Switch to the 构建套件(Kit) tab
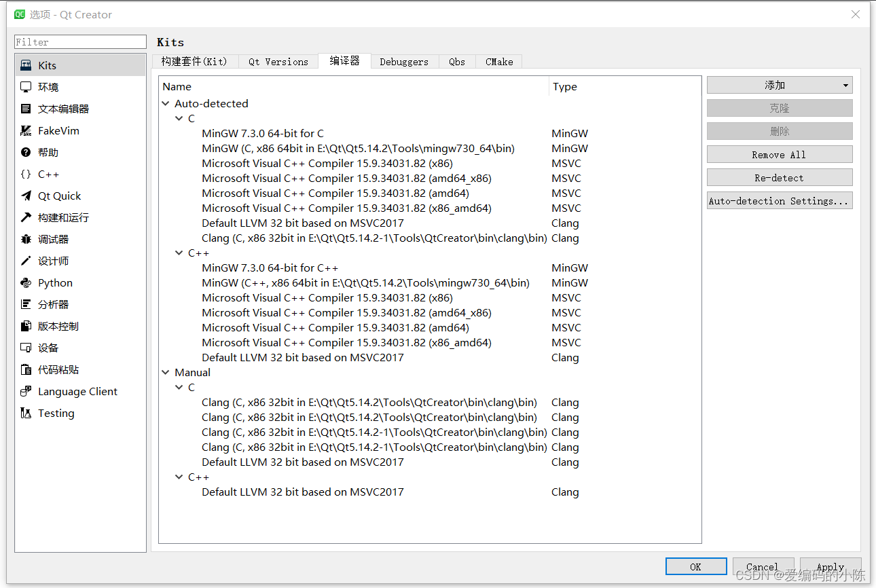This screenshot has width=876, height=588. point(194,62)
